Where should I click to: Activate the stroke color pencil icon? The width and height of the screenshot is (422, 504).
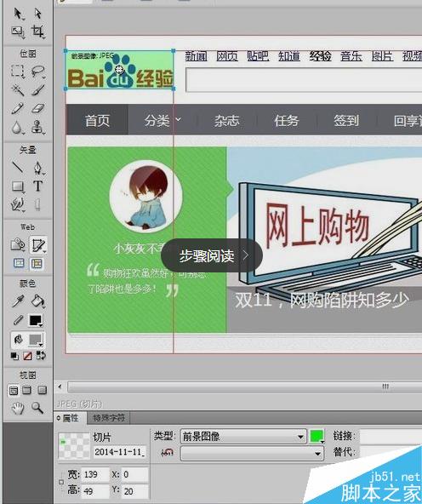pyautogui.click(x=18, y=320)
